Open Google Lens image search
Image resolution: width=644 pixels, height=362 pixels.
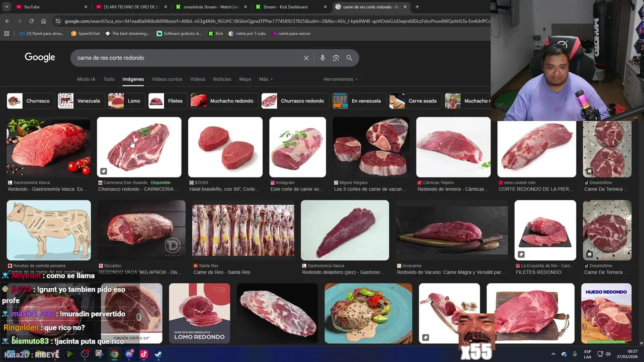pyautogui.click(x=336, y=58)
